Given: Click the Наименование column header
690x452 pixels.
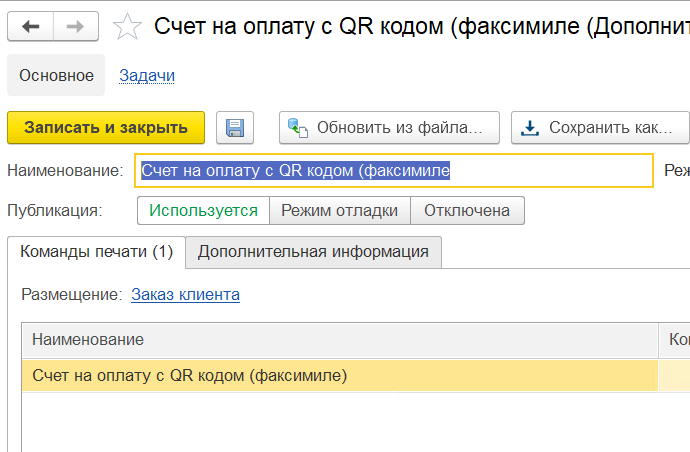Looking at the screenshot, I should (88, 341).
